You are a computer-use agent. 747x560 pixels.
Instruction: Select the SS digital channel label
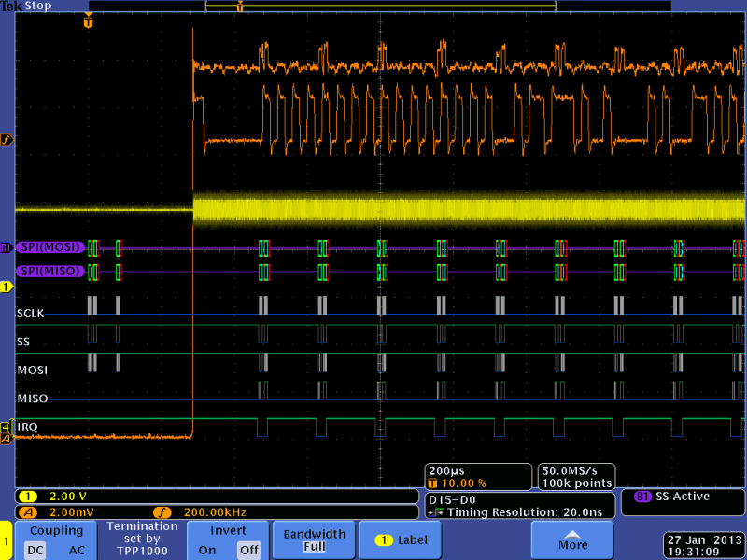(x=22, y=342)
